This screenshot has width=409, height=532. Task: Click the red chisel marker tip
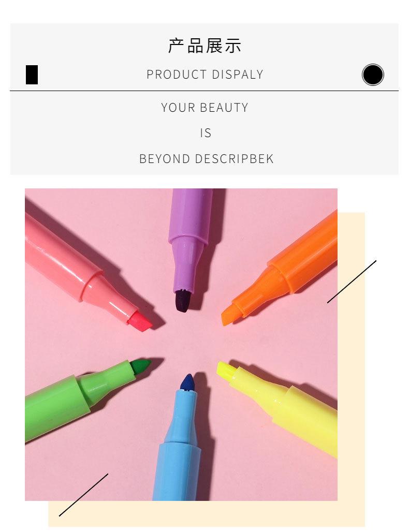(140, 322)
